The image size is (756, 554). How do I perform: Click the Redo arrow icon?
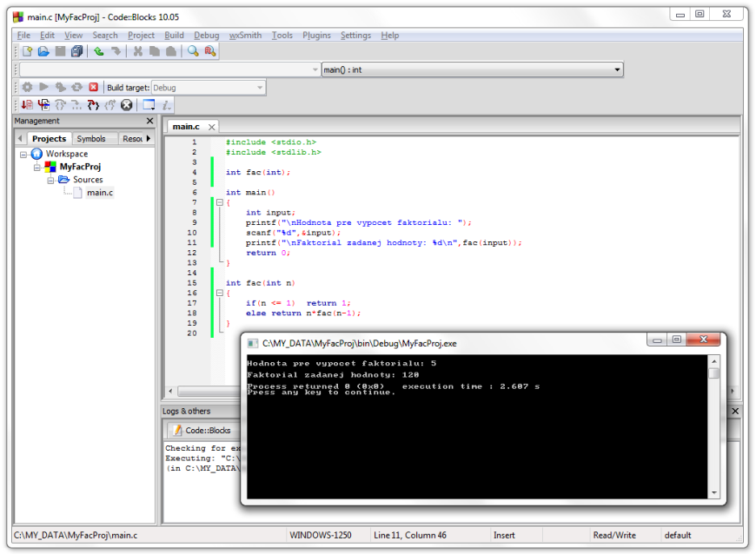(116, 51)
